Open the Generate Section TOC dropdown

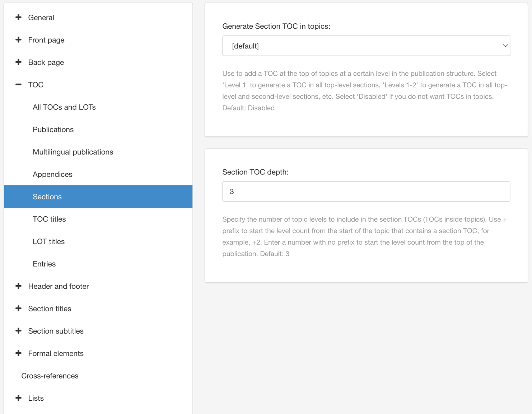pyautogui.click(x=366, y=46)
